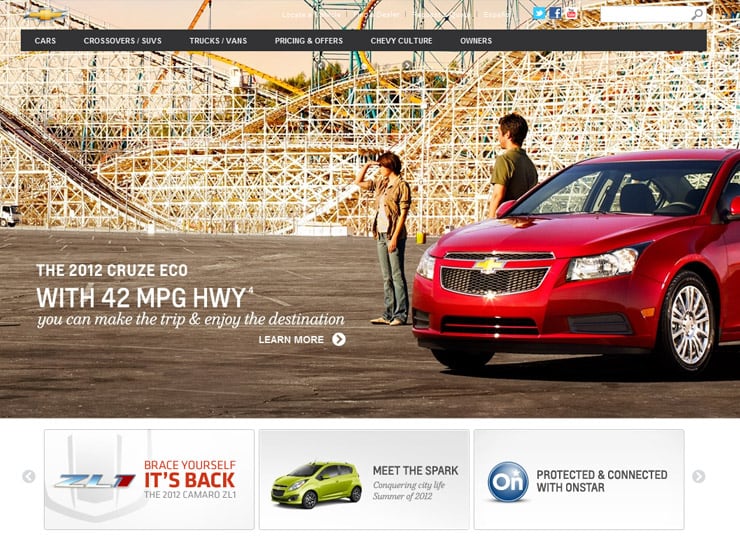Image resolution: width=740 pixels, height=555 pixels.
Task: Open the Protected & Connected with OnStar card
Action: [x=579, y=479]
